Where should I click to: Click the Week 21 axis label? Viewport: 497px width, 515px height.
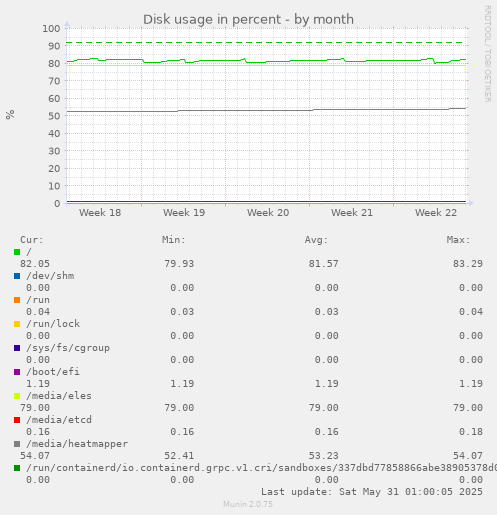352,213
